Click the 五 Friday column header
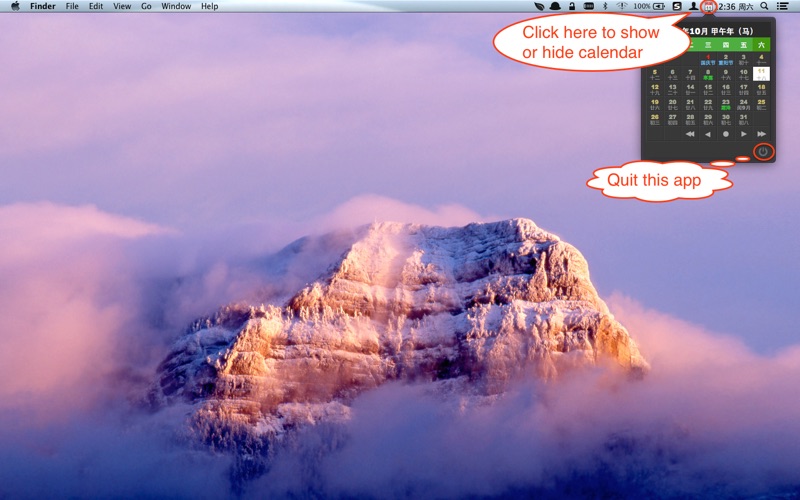This screenshot has width=800, height=500. [x=743, y=45]
